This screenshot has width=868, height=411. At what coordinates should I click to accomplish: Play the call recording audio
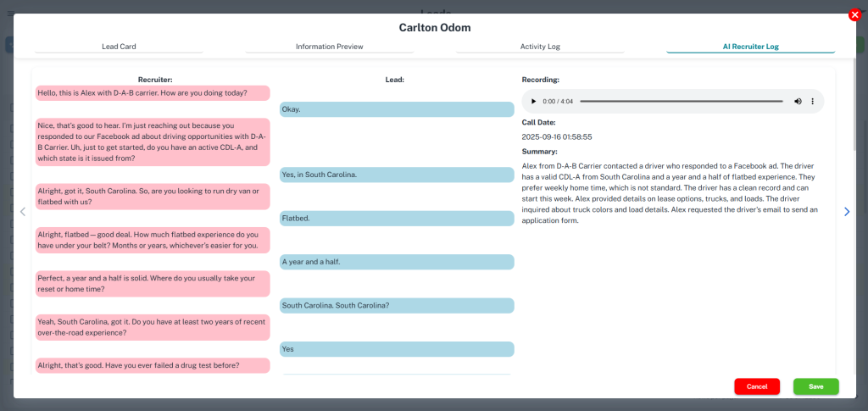point(533,102)
